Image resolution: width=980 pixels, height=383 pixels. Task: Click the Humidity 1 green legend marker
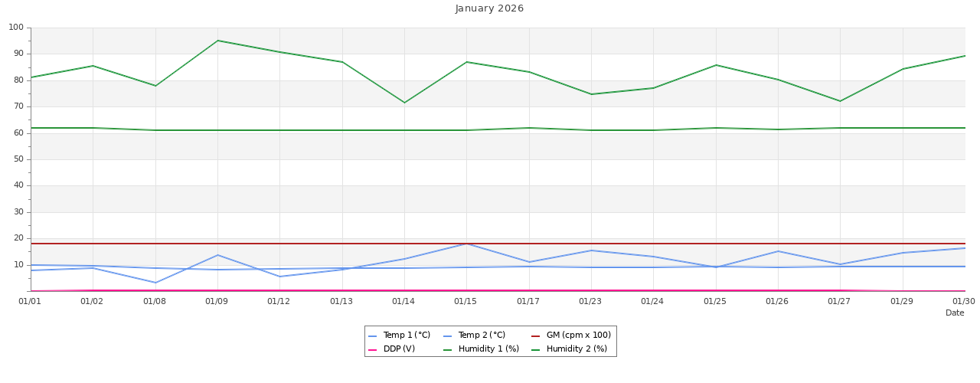point(448,349)
